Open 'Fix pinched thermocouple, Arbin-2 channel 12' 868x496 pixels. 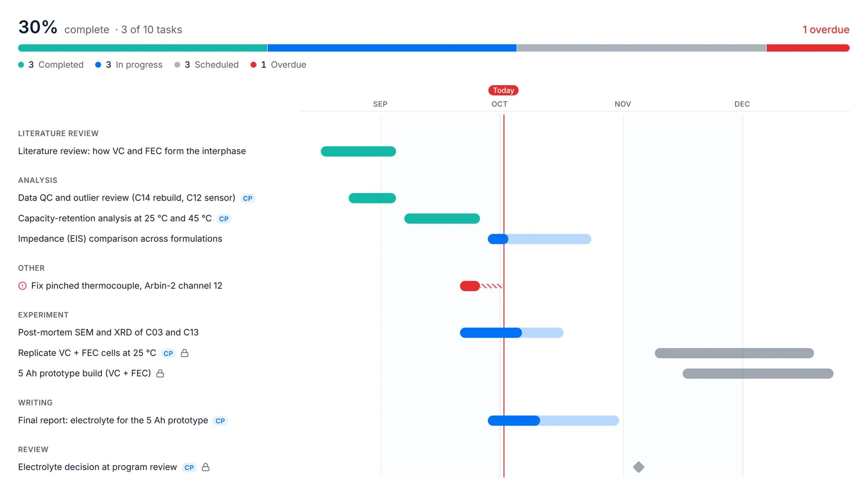tap(126, 286)
